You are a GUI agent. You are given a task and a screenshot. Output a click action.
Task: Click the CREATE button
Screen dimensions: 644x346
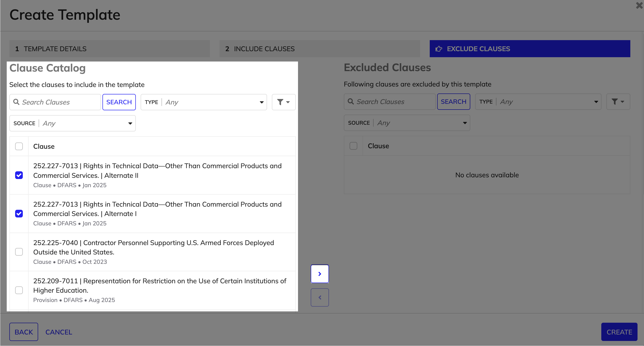pyautogui.click(x=619, y=332)
